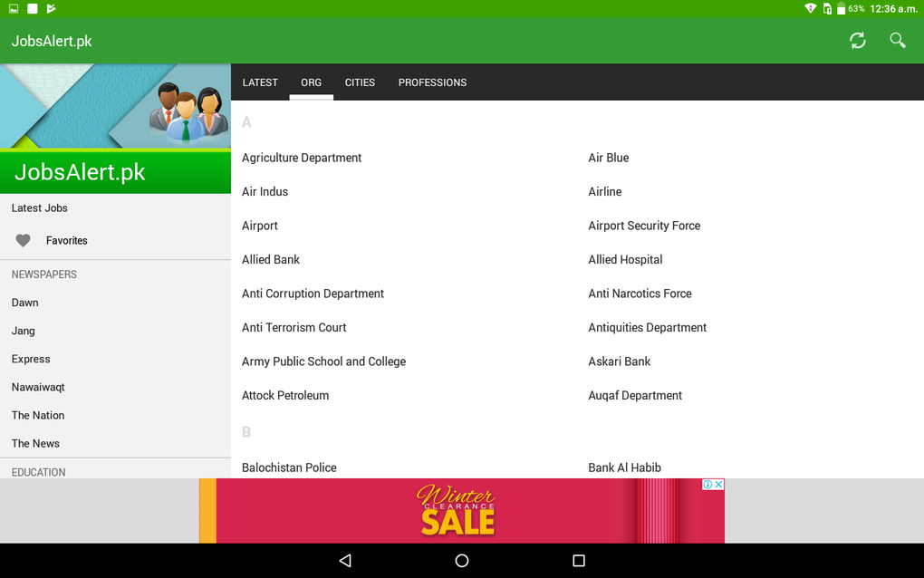Open Antiquities Department
Viewport: 924px width, 578px height.
[x=647, y=328]
